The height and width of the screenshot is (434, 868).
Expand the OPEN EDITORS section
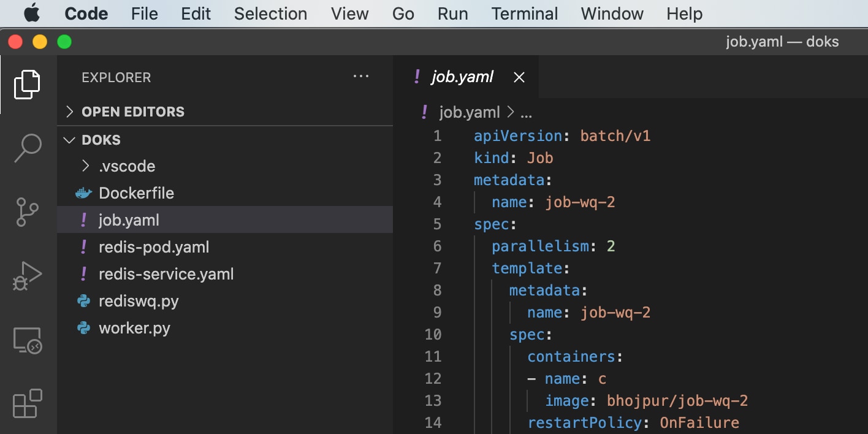tap(70, 112)
